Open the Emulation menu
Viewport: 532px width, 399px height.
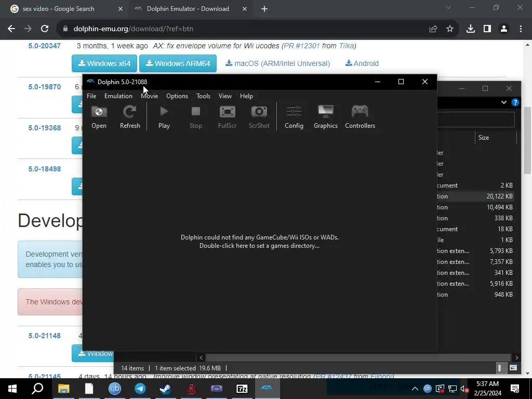pyautogui.click(x=118, y=96)
